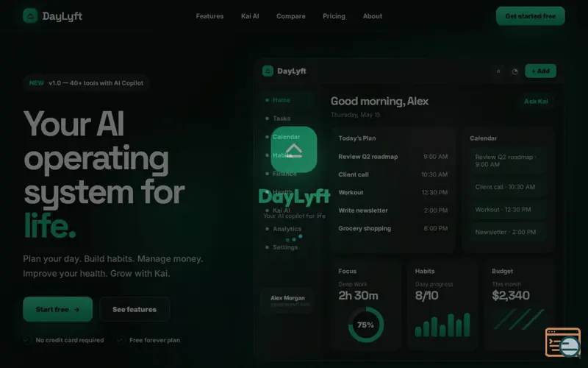Open Settings in the dashboard sidebar

tap(287, 247)
